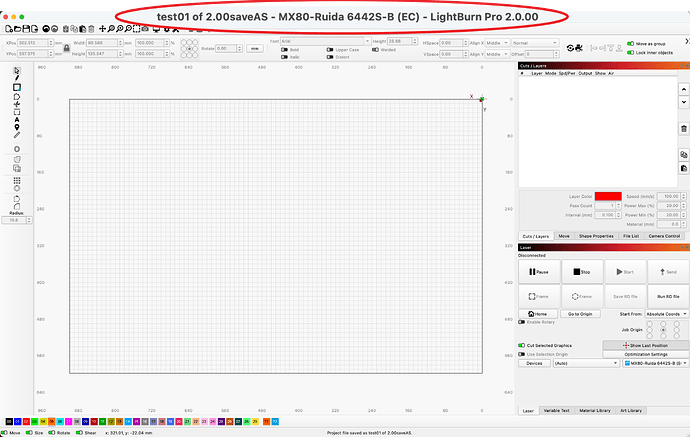Delete layer with Cuts panel trash icon
The width and height of the screenshot is (690, 437).
tap(683, 129)
